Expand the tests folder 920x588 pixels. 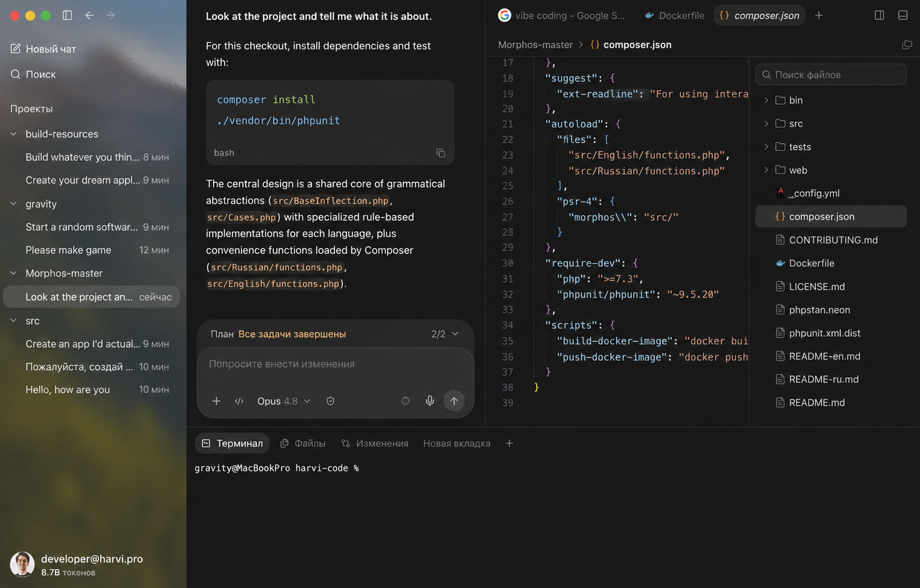click(831, 147)
